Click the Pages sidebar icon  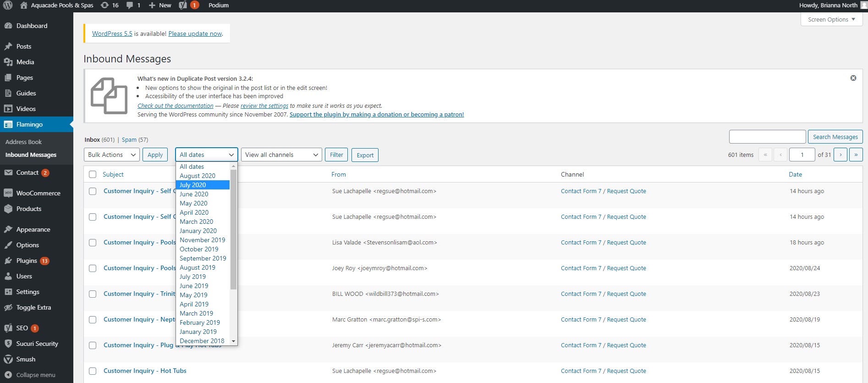[x=8, y=78]
